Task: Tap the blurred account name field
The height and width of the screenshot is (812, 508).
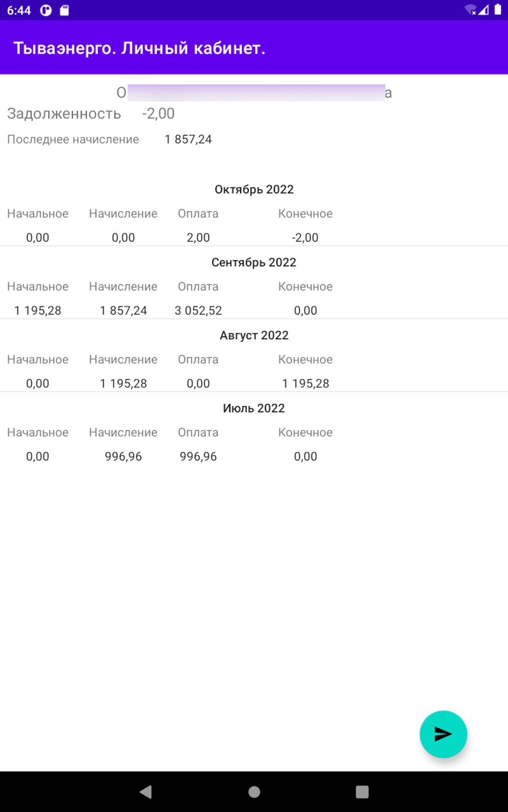Action: coord(255,93)
